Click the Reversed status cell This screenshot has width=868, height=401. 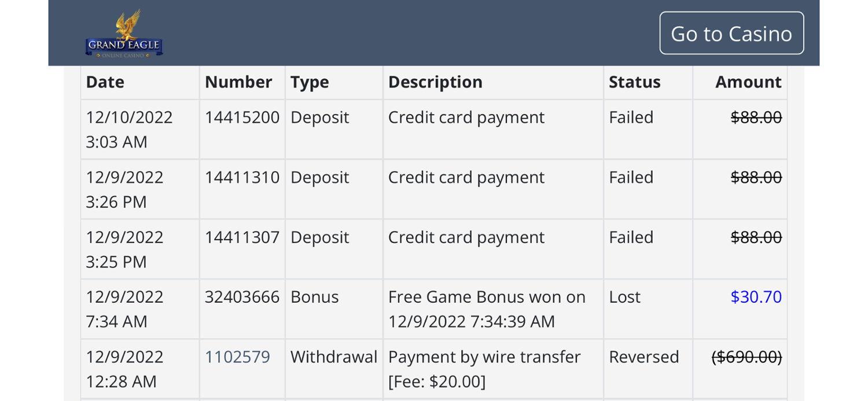click(x=643, y=356)
